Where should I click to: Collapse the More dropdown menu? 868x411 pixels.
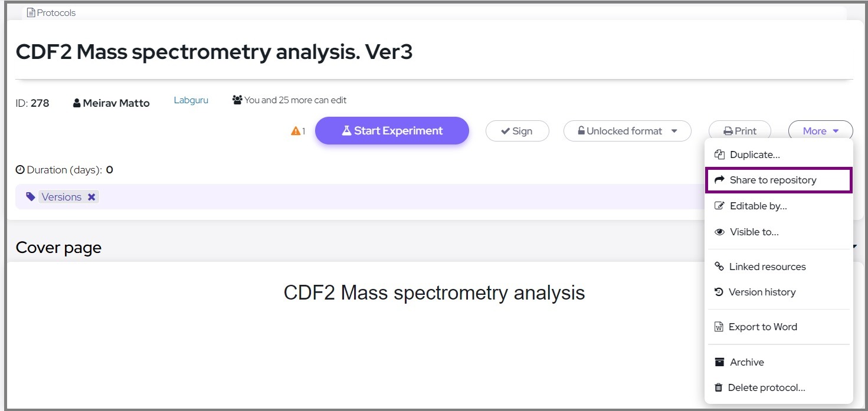click(820, 131)
